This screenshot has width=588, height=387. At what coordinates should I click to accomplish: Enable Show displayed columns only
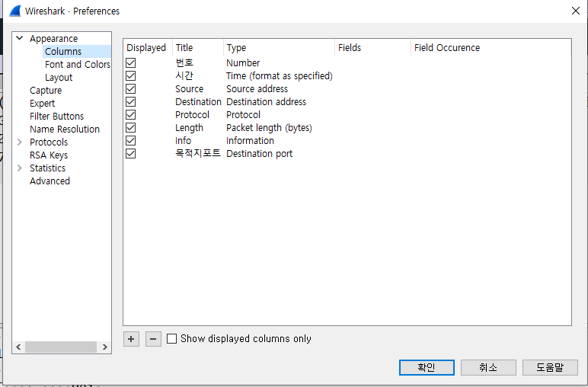click(x=171, y=338)
